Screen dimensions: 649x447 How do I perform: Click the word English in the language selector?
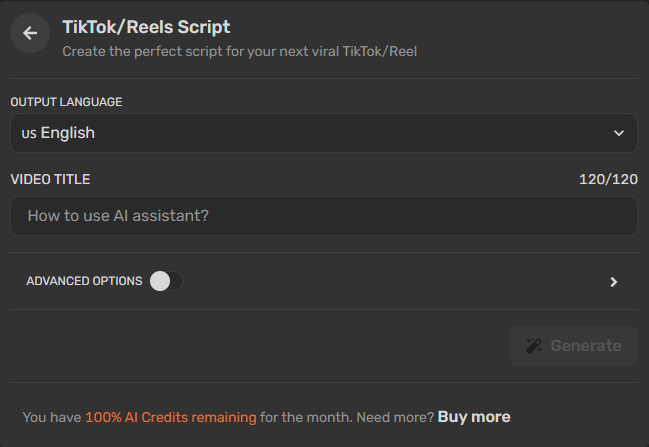67,133
